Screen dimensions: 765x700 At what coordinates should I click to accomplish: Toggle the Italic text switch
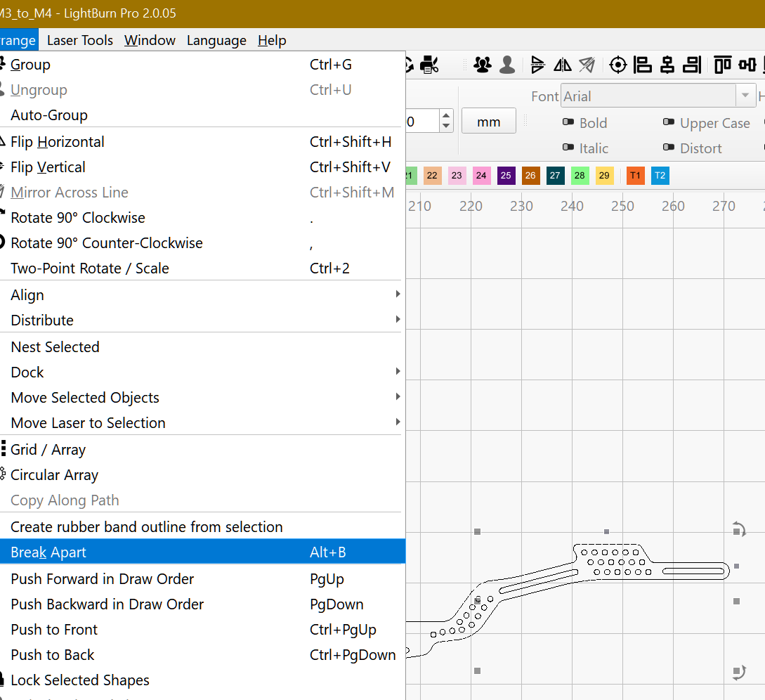[568, 148]
